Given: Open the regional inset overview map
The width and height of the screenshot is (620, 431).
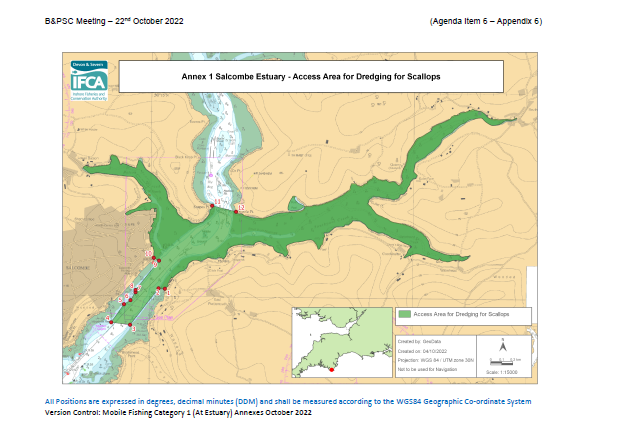Looking at the screenshot, I should point(342,342).
